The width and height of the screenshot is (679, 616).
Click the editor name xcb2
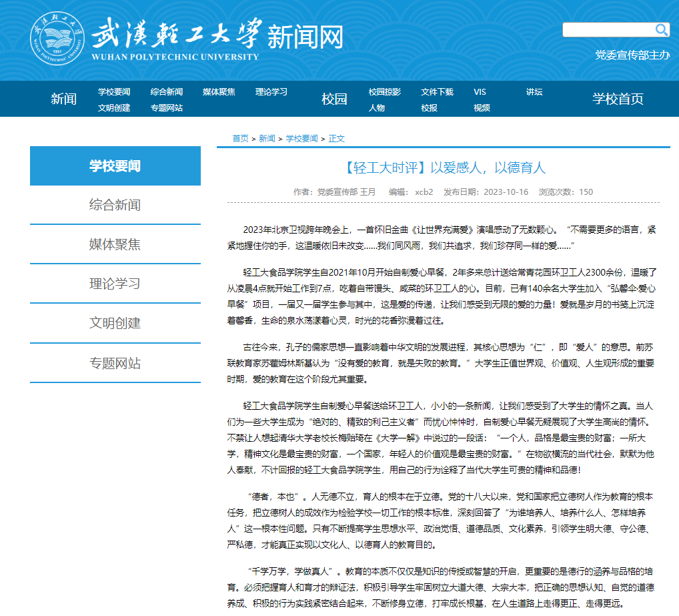424,192
